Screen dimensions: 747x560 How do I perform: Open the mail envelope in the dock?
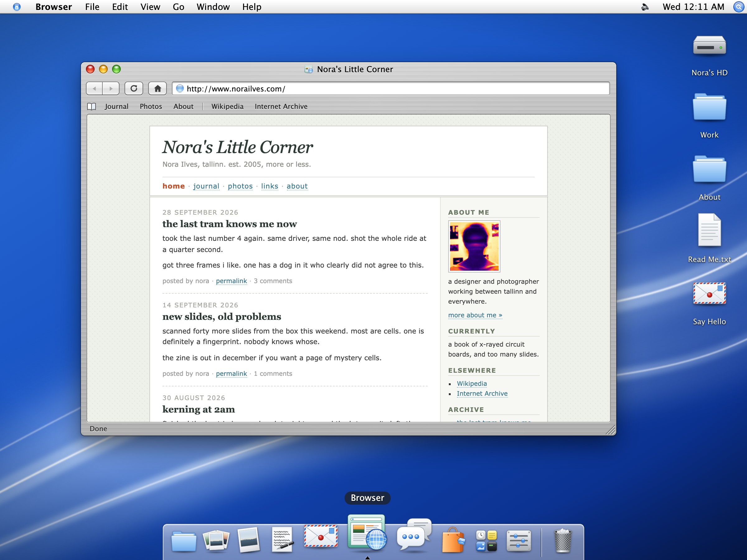321,536
